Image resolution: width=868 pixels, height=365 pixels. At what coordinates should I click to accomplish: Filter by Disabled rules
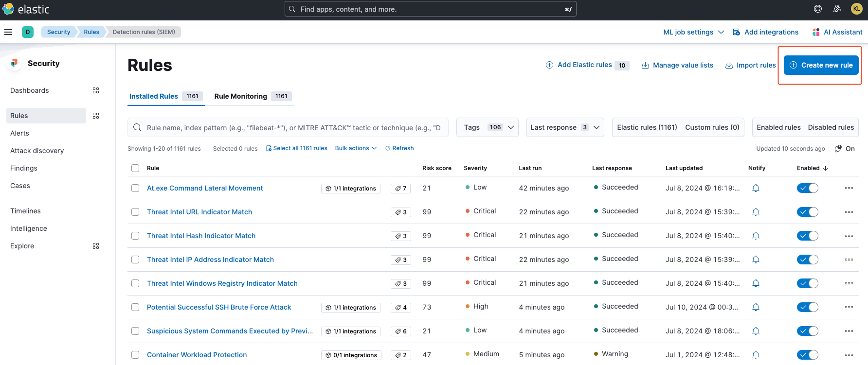(831, 127)
